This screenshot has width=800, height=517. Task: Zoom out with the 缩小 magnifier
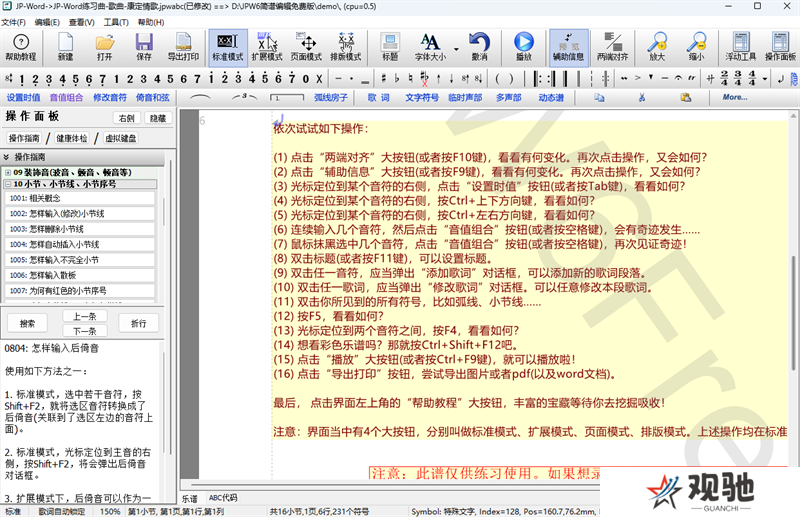[696, 47]
